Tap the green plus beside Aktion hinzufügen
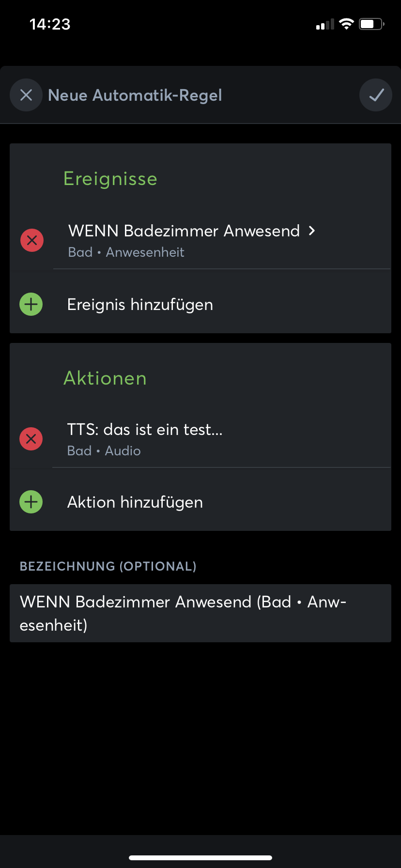 point(31,502)
